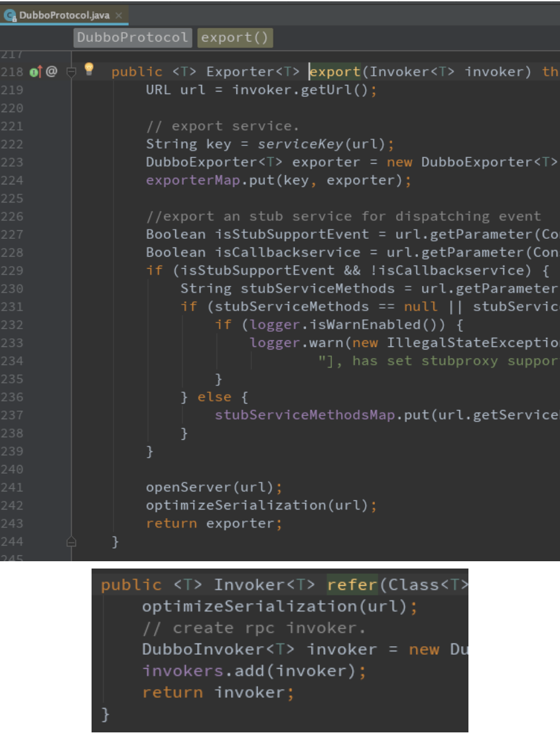The width and height of the screenshot is (560, 743).
Task: Click line number 229 in gutter
Action: pos(12,271)
